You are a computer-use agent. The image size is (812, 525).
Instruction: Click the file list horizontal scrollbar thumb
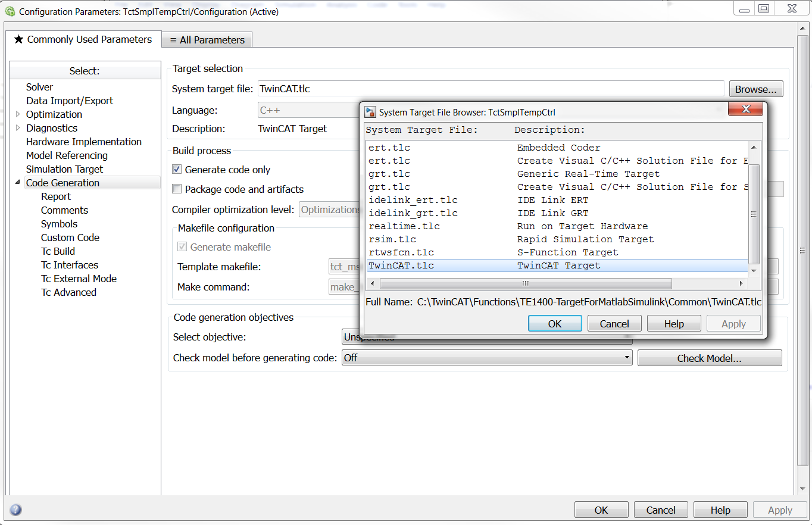tap(526, 283)
